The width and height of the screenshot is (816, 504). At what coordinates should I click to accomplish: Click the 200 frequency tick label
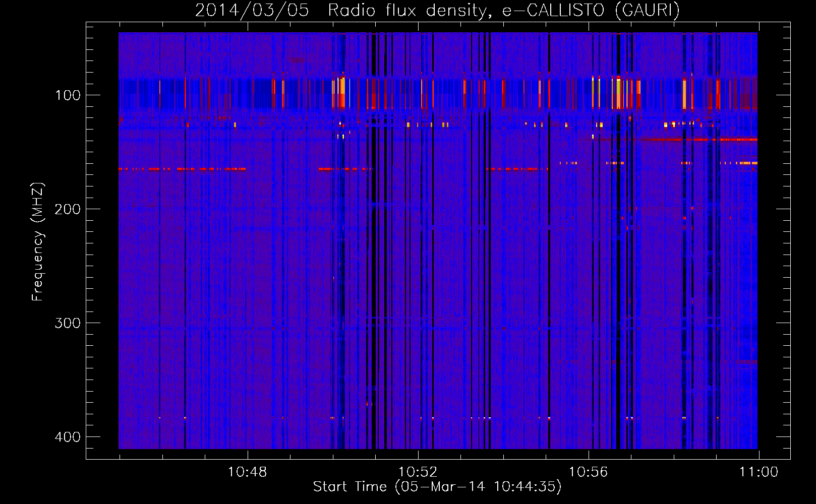[68, 209]
